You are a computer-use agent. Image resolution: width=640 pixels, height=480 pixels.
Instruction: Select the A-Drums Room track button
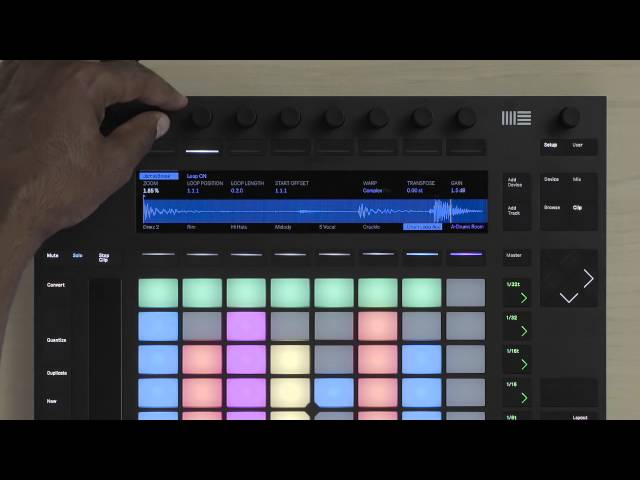(466, 256)
